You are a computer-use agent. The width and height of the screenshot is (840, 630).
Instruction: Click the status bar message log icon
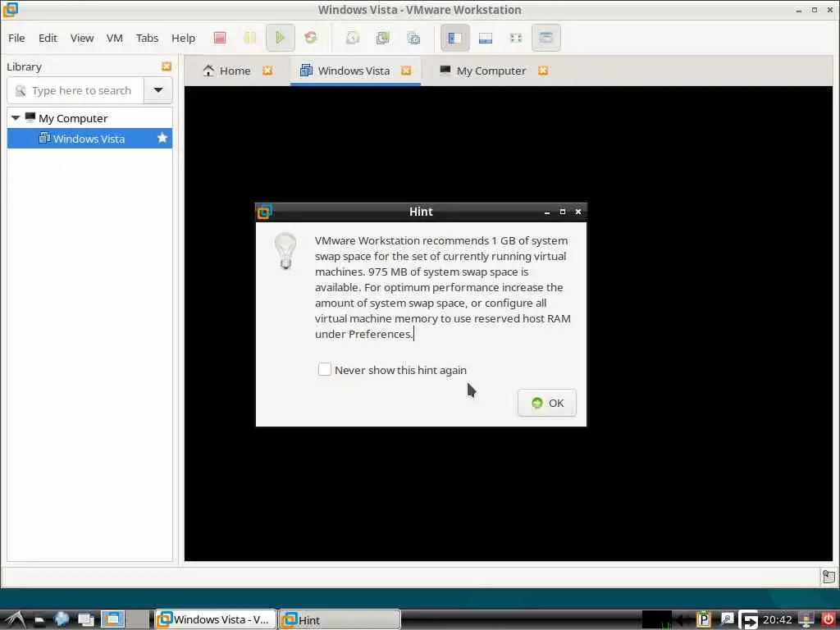[x=829, y=577]
